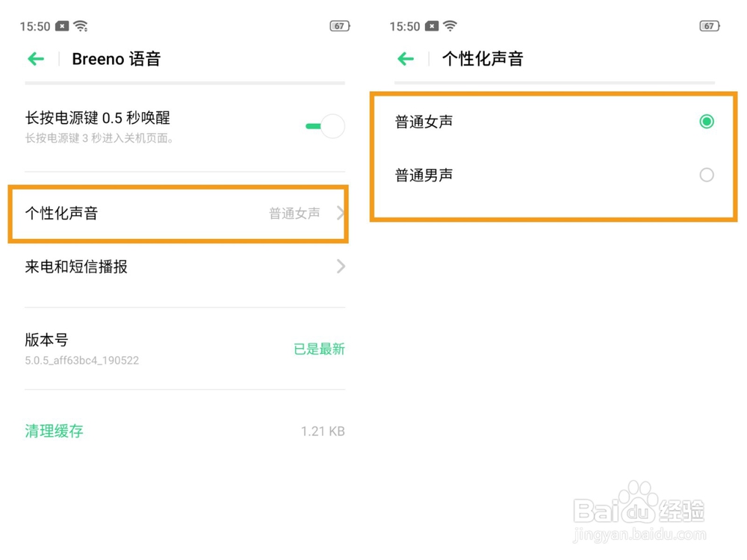747x560 pixels.
Task: Tap battery indicator on left screen
Action: click(340, 26)
